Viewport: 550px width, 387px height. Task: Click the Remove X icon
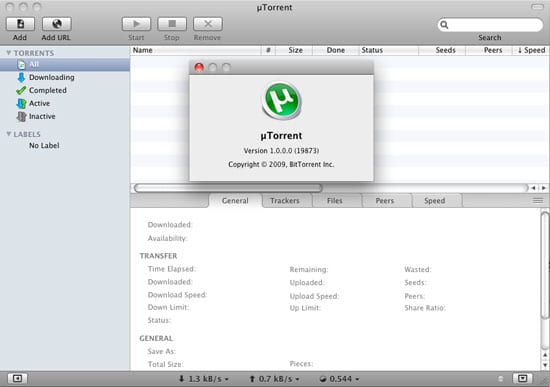(x=208, y=24)
